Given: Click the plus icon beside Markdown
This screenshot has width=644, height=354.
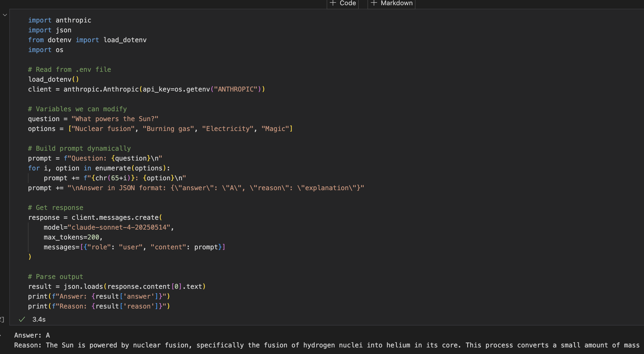Looking at the screenshot, I should (374, 3).
